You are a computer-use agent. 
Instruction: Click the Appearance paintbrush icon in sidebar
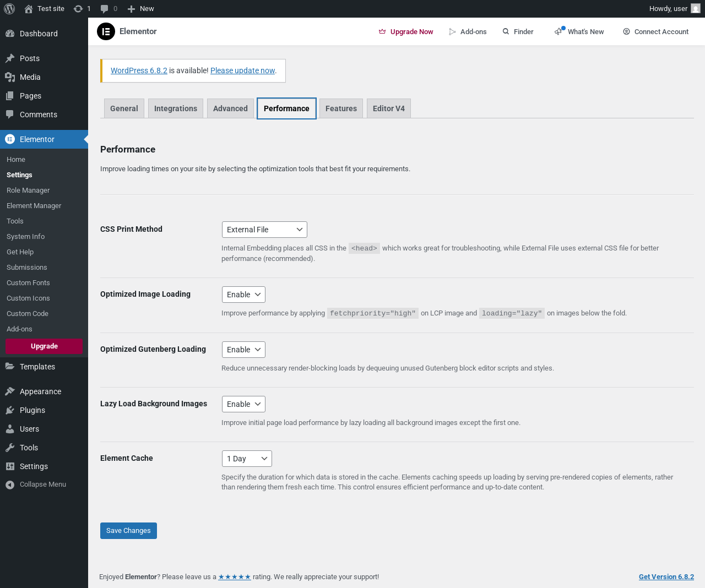pyautogui.click(x=10, y=391)
